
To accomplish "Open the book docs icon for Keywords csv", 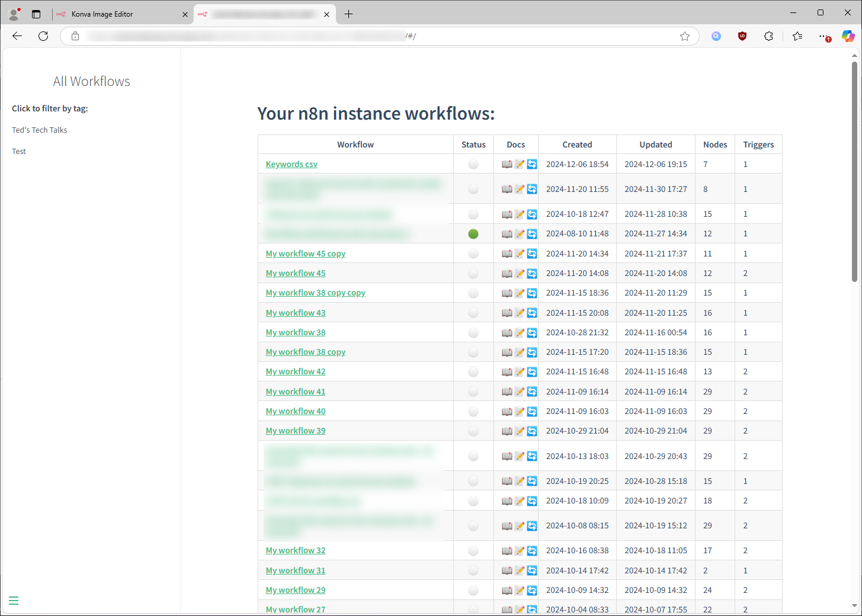I will 507,164.
